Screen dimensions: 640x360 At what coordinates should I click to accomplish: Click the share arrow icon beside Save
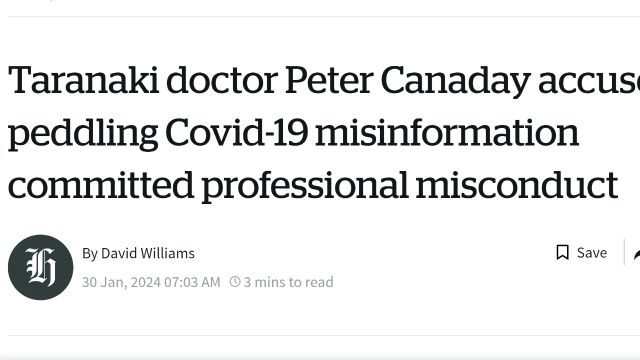coord(637,255)
